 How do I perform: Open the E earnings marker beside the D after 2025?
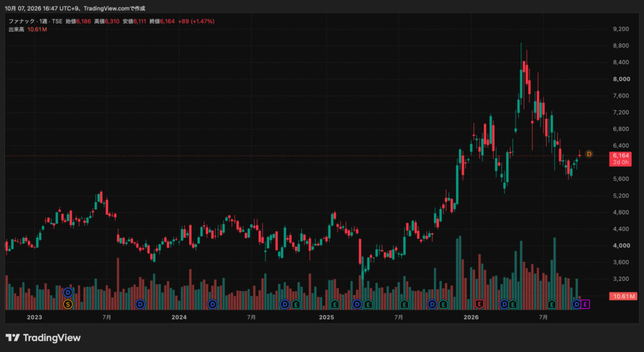click(368, 304)
